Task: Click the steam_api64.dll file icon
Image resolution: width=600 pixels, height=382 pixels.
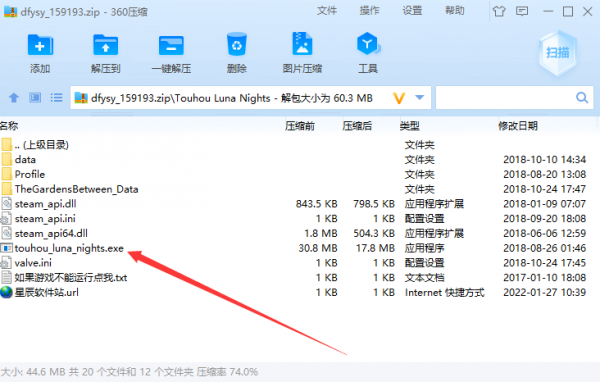Action: pos(7,233)
